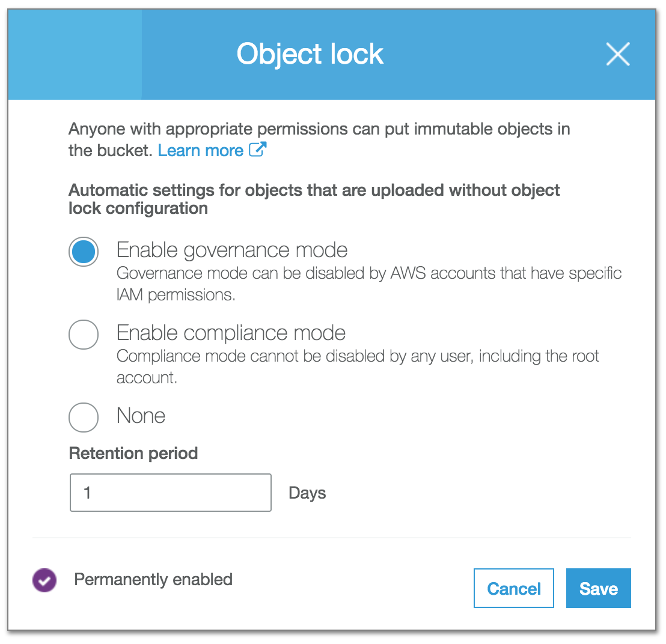Screen dimensions: 666x644
Task: Click the Permanently enabled label text
Action: (152, 579)
